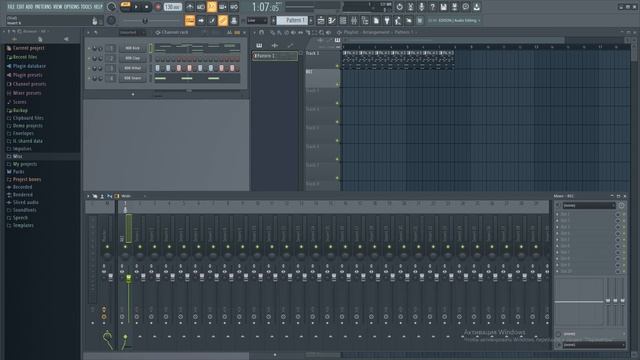Click the browser view icon

point(365,20)
